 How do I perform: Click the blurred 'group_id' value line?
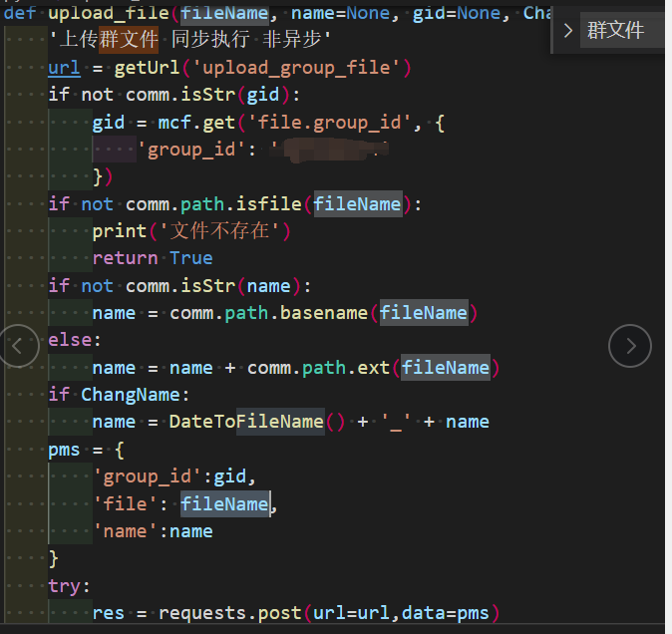click(263, 150)
